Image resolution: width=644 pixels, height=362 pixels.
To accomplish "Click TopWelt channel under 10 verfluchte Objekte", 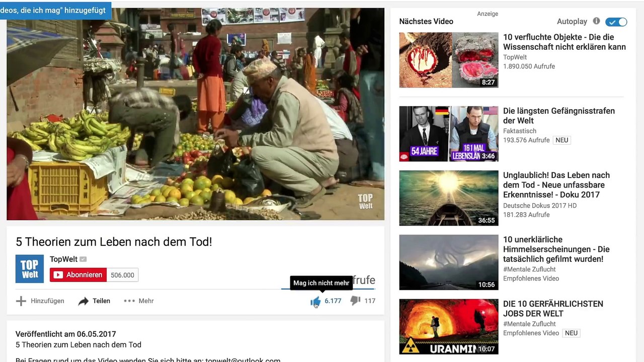I will pyautogui.click(x=515, y=57).
